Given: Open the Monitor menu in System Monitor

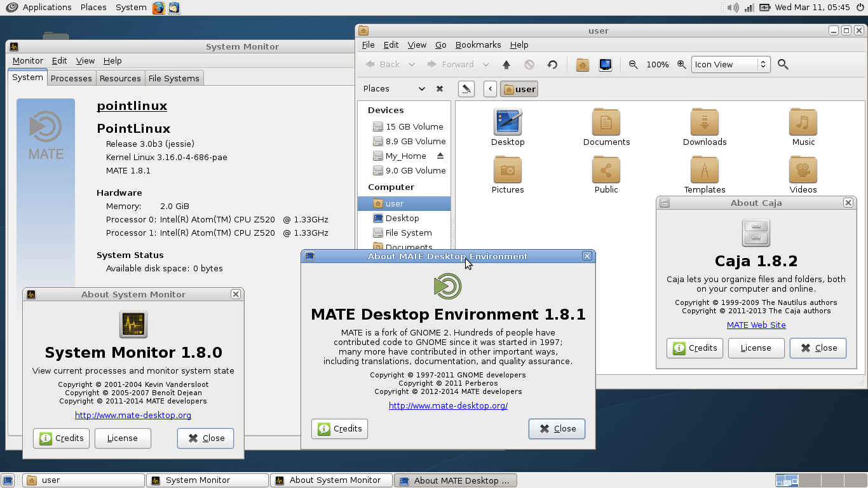Looking at the screenshot, I should (28, 60).
